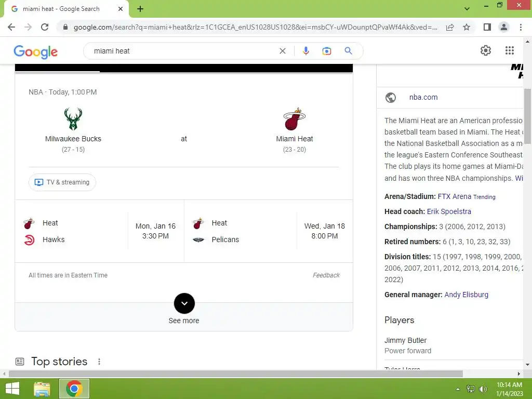The image size is (532, 399).
Task: Click the Milwaukee Bucks team name
Action: click(73, 139)
